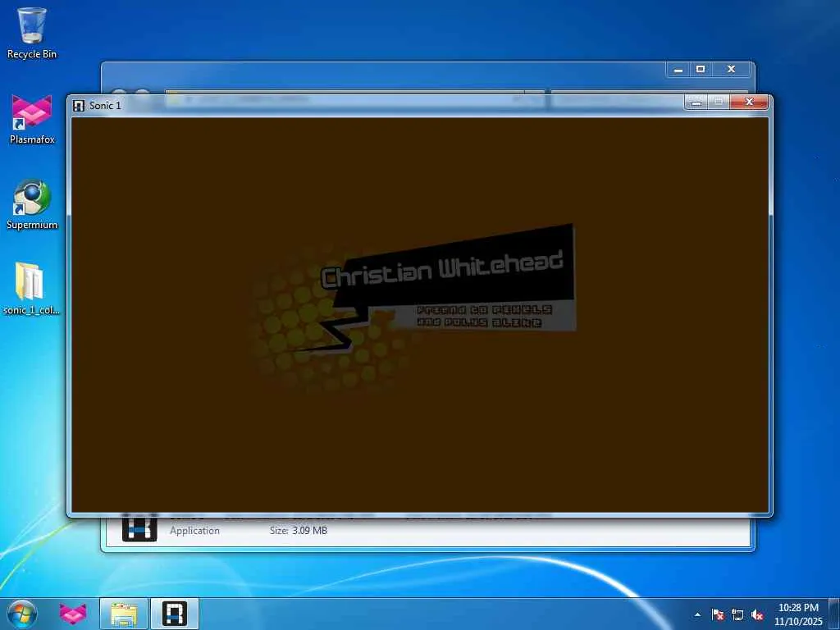
Task: Select the sonic_1_col... zip folder icon
Action: coord(31,288)
